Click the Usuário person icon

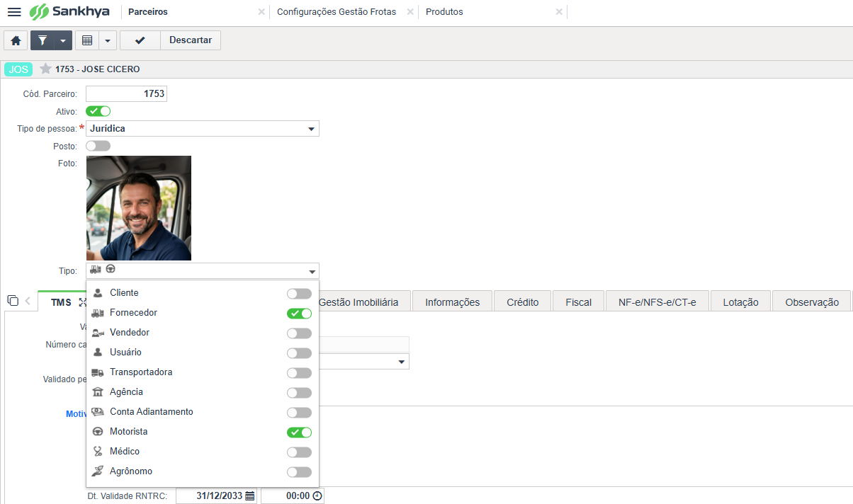point(98,353)
